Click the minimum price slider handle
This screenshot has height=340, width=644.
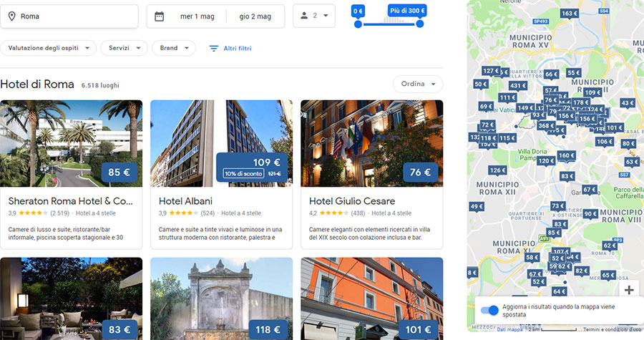[358, 24]
